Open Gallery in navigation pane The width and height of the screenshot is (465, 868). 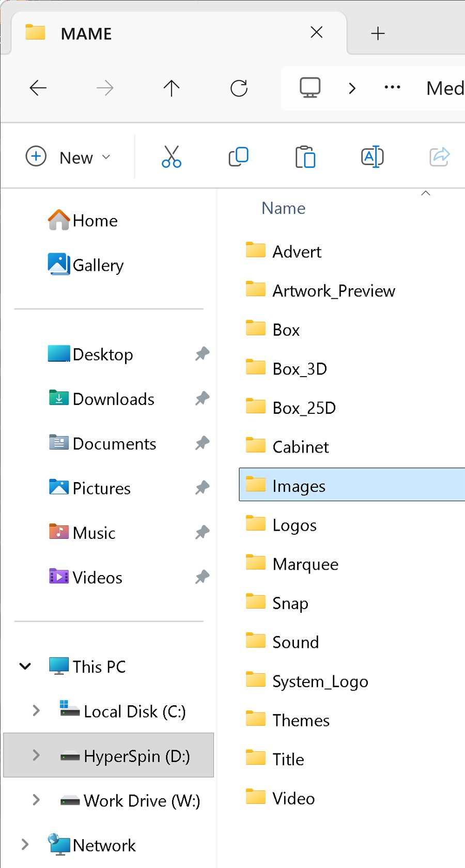point(98,265)
